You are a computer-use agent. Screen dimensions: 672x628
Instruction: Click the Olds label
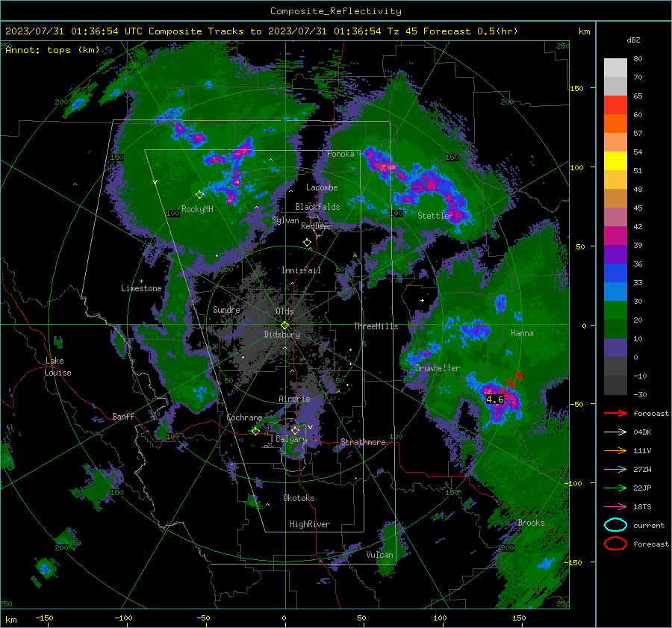point(284,311)
